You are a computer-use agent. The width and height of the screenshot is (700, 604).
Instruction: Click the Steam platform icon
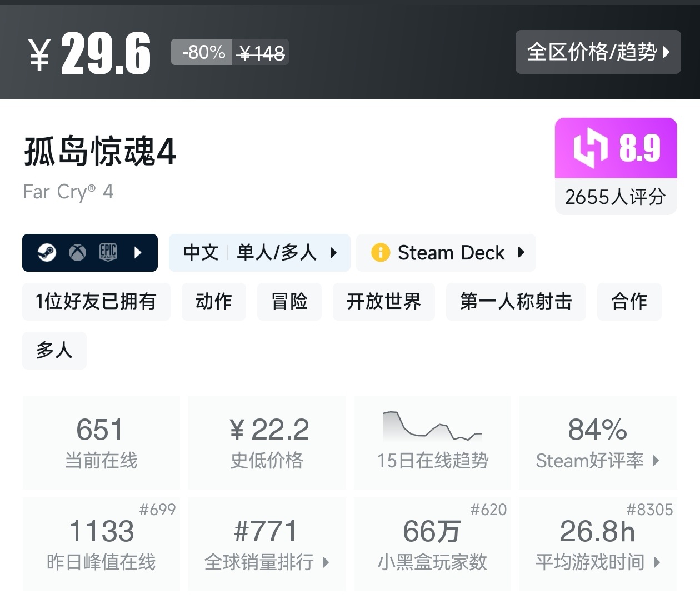tap(47, 253)
